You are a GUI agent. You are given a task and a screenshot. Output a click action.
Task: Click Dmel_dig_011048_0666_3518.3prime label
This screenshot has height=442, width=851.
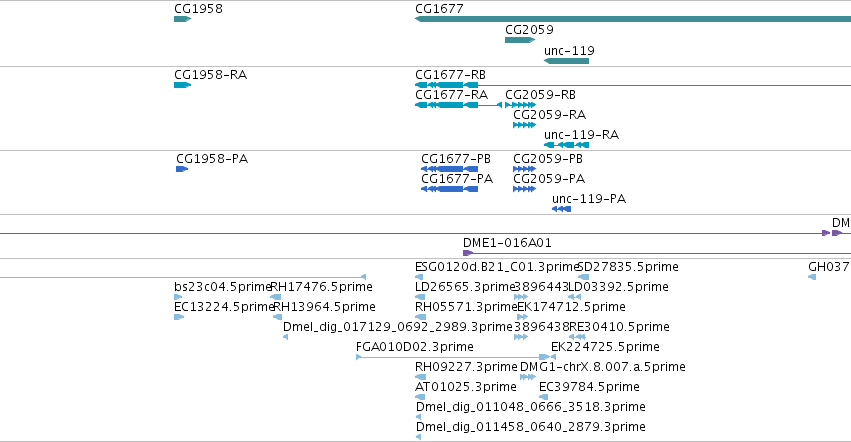click(531, 408)
